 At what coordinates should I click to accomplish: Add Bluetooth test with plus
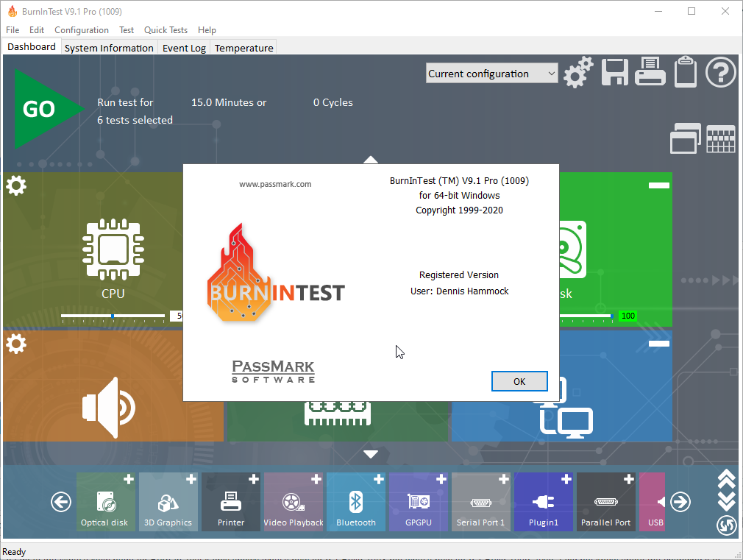pos(379,479)
